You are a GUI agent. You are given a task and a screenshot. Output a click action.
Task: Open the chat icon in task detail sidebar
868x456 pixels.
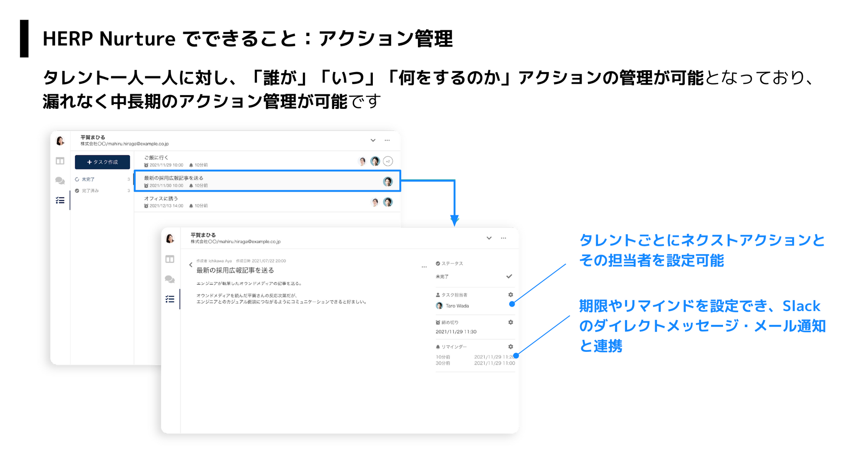170,279
